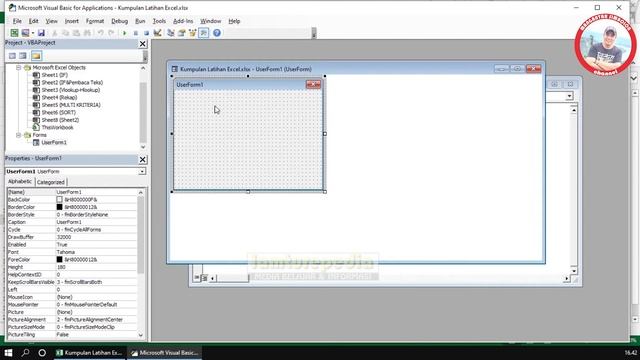
Task: Select Sheet6 (SORT) in the project tree
Action: [x=58, y=113]
